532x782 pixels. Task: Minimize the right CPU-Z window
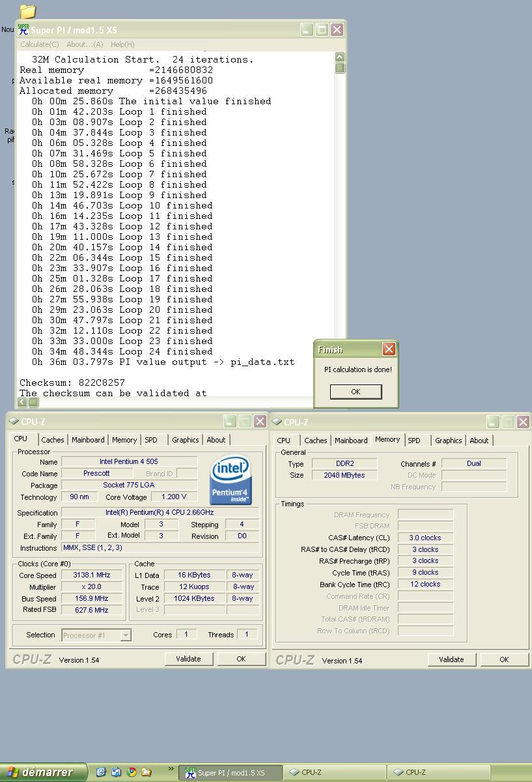pos(492,422)
